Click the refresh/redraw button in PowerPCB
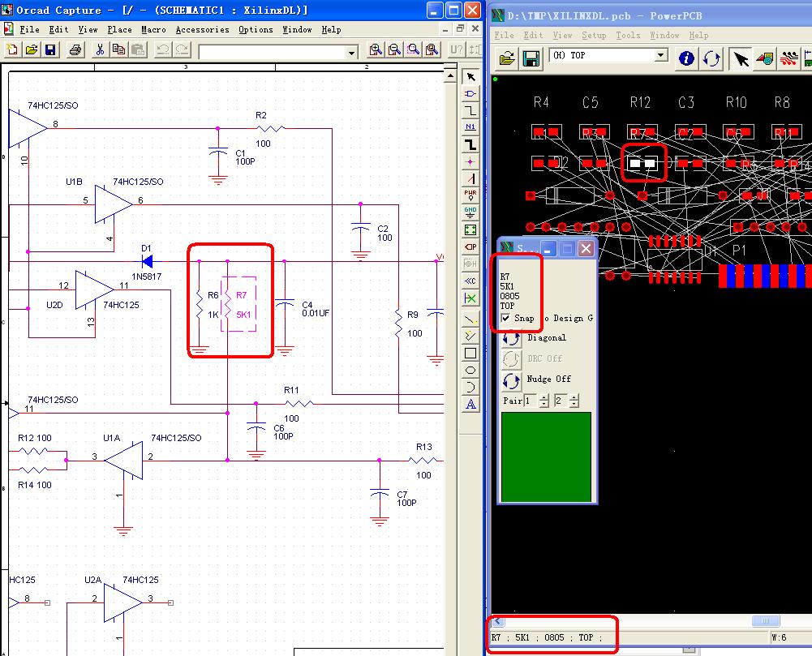The height and width of the screenshot is (656, 812). 711,58
